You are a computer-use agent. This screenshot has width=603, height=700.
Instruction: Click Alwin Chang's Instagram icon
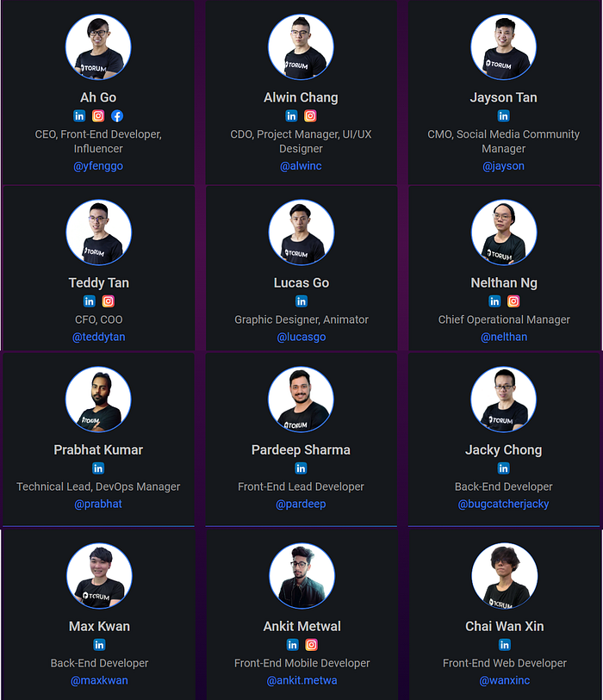click(310, 116)
